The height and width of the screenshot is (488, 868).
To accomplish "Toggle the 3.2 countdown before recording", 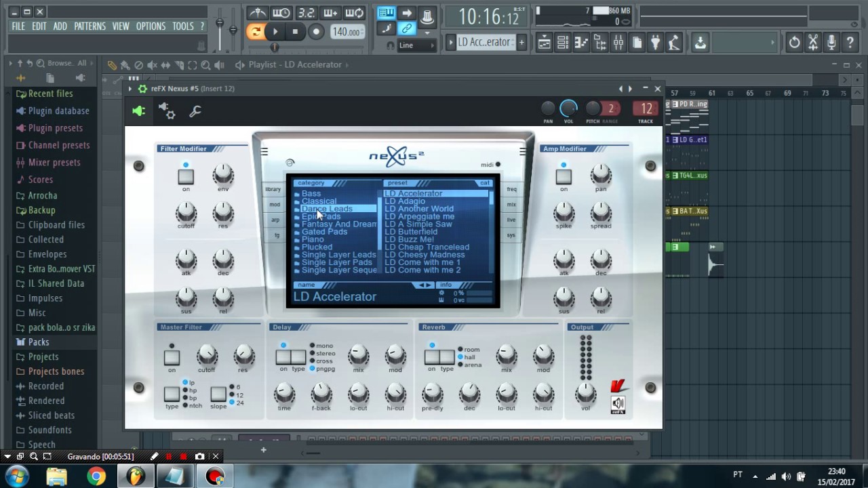I will (306, 13).
